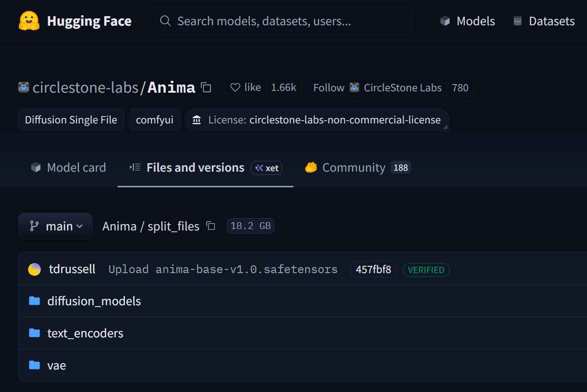Click the Datasets database icon
Viewport: 587px width, 392px height.
coord(518,21)
